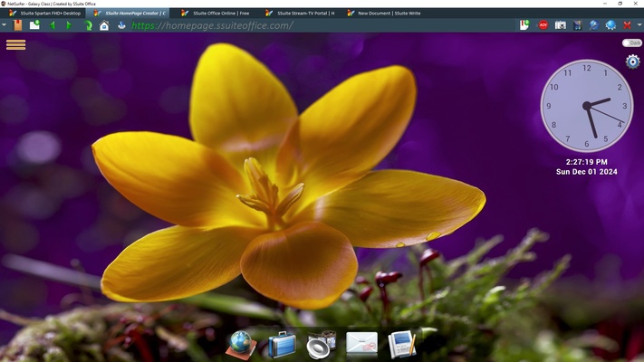Viewport: 644px width, 362px height.
Task: Expand the dropdown arrow right of red X
Action: click(x=639, y=25)
